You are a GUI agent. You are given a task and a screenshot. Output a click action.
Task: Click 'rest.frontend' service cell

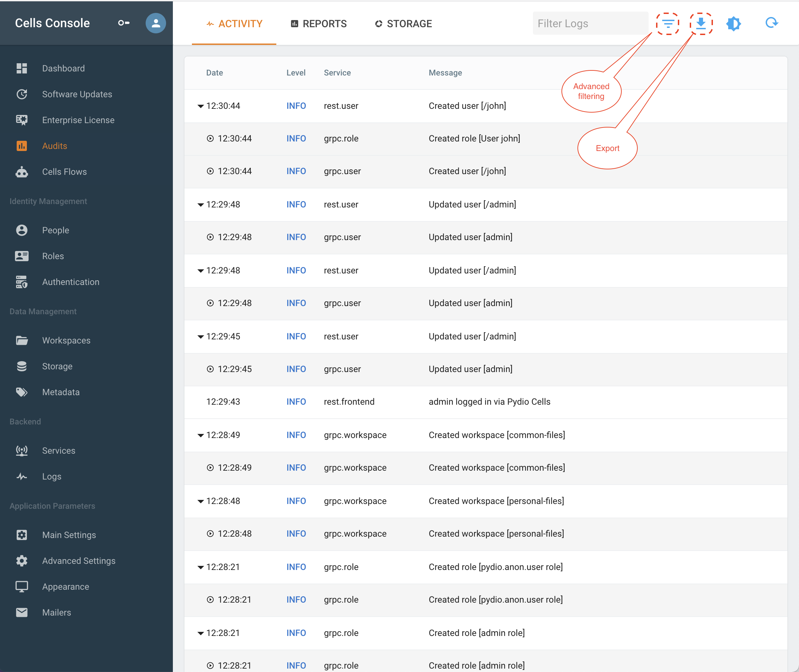(x=349, y=402)
